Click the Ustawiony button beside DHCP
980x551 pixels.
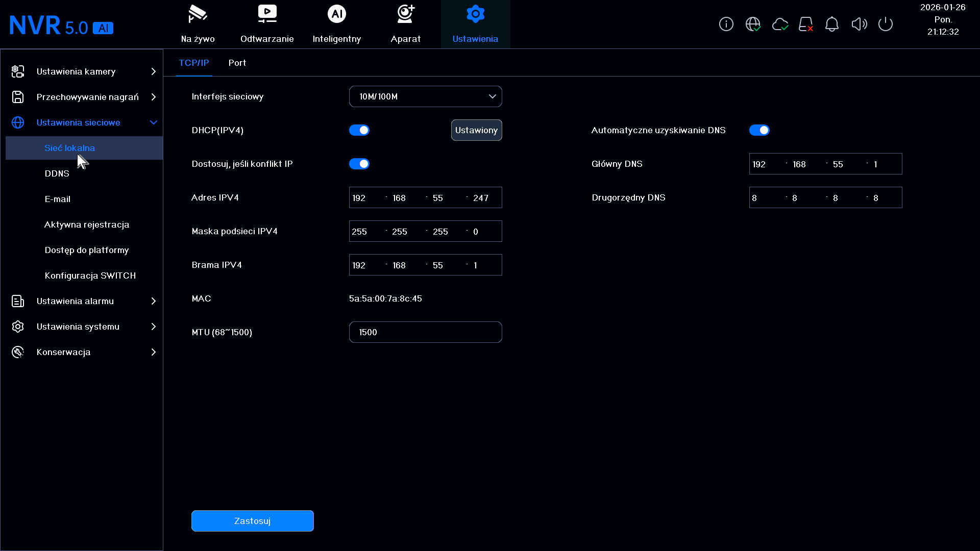477,130
